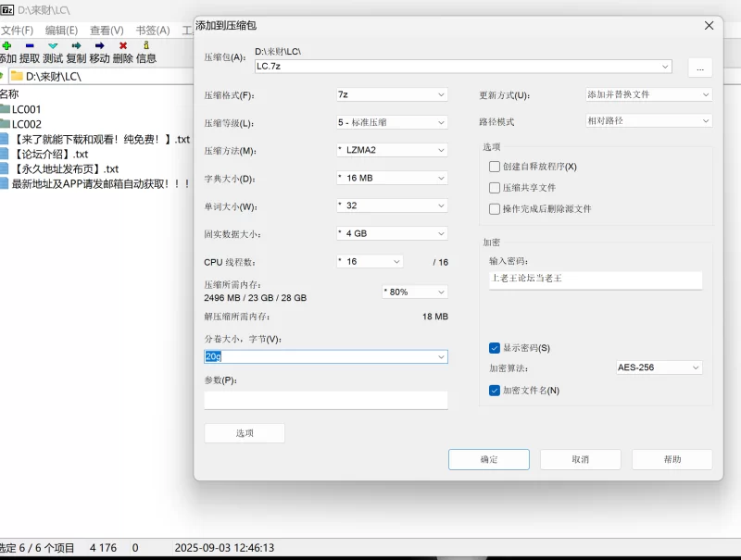Click file icon of 最新地址及APP请发邮箱自动获取
Screen dimensions: 741x560
pos(5,183)
